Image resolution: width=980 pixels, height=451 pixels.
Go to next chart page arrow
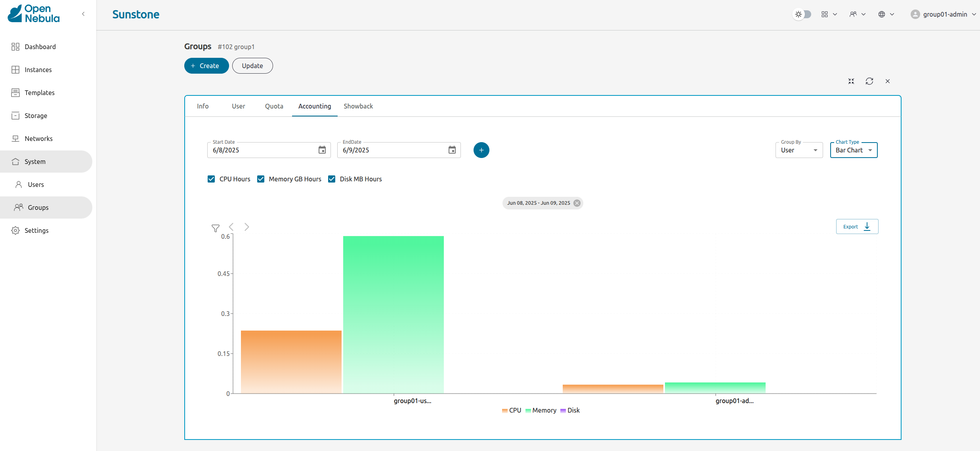point(247,227)
